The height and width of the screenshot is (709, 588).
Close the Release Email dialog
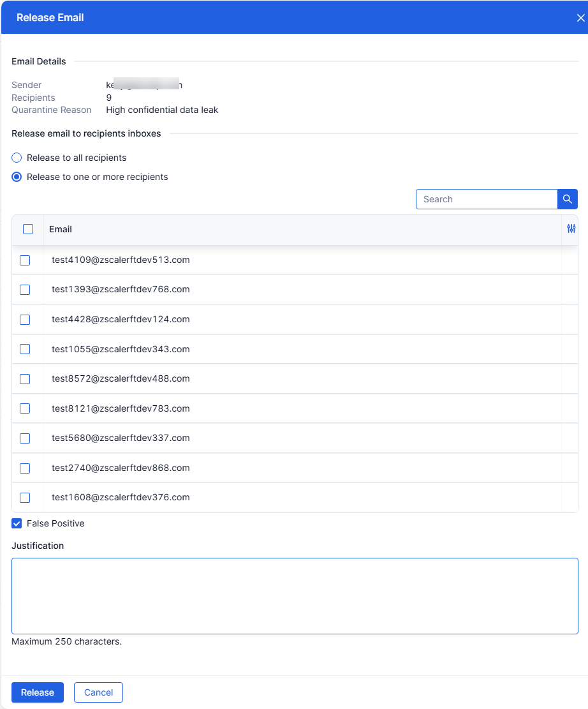click(581, 18)
